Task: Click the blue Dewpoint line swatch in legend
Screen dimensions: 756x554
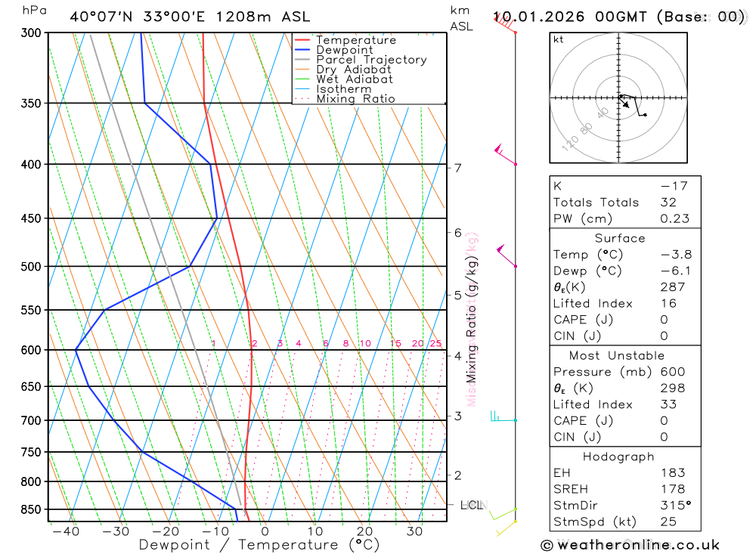Action: click(x=302, y=50)
